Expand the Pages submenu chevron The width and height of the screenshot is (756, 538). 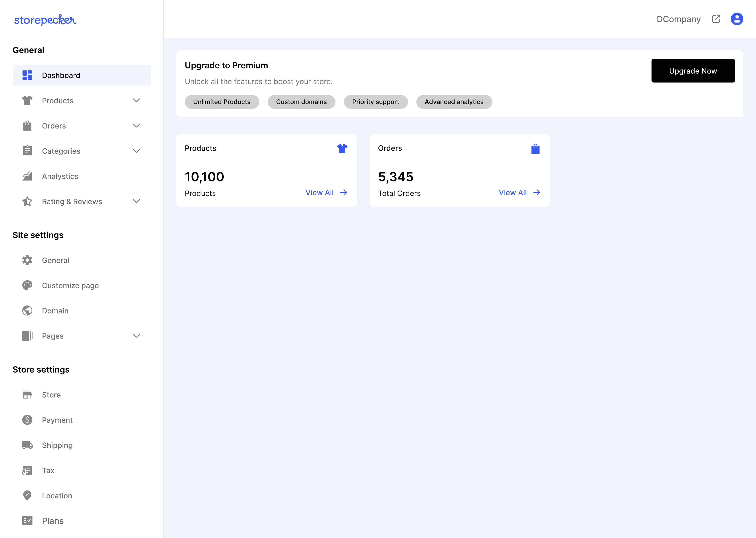click(x=136, y=336)
